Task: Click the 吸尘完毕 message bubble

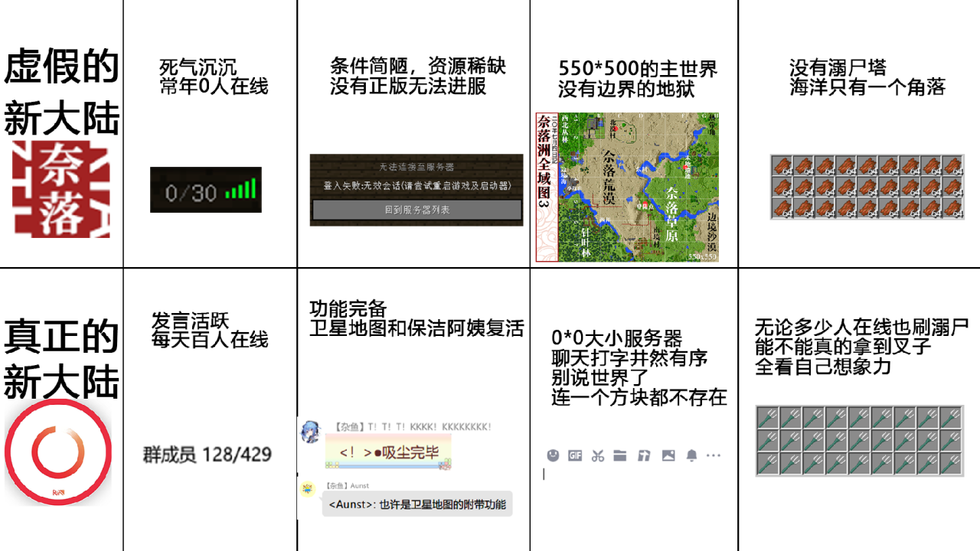Action: 388,452
